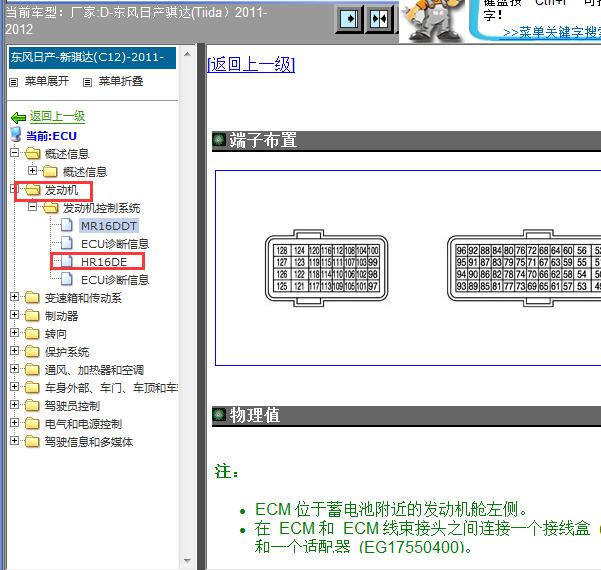Click 菜单折叠 to collapse all menus
This screenshot has width=601, height=570.
(x=121, y=81)
